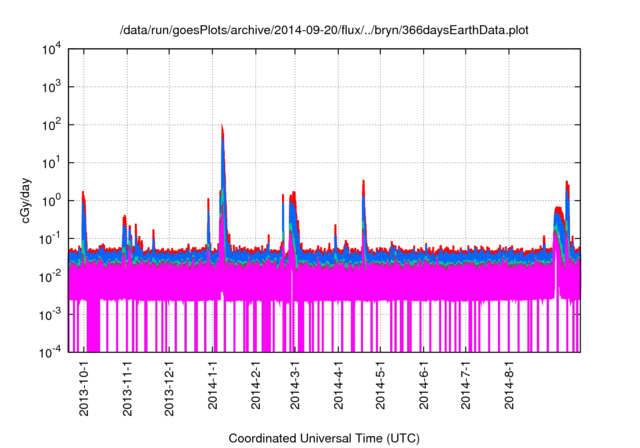Click the Coordinated Universal Time axis label

(325, 438)
